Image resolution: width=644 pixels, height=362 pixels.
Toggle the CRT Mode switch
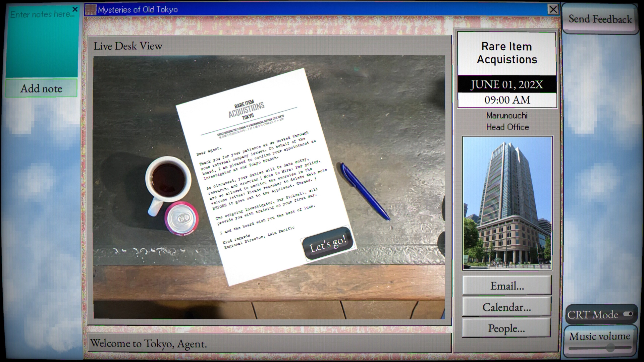628,314
